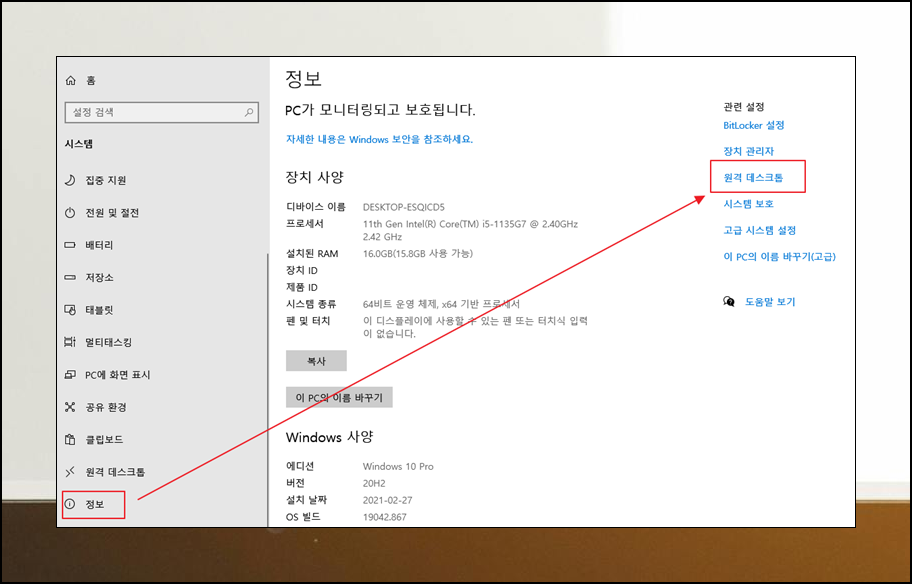912x584 pixels.
Task: Open BitLocker 설정 link
Action: pyautogui.click(x=754, y=125)
